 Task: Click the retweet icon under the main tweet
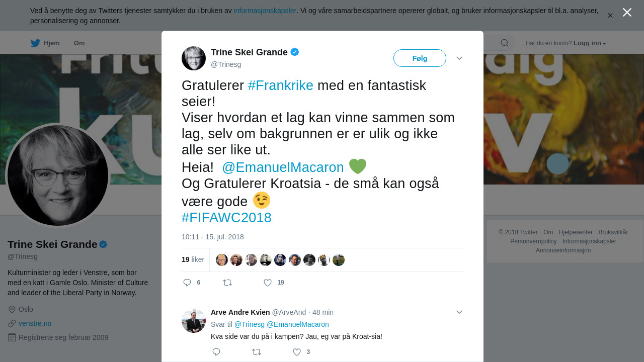(x=227, y=283)
